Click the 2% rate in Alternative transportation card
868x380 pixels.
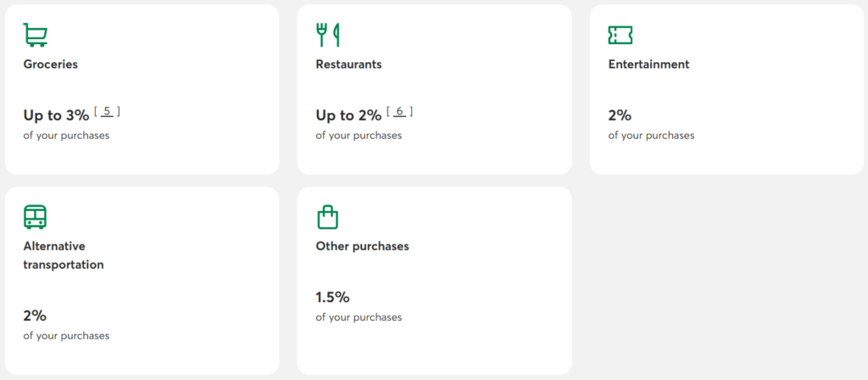click(x=35, y=316)
